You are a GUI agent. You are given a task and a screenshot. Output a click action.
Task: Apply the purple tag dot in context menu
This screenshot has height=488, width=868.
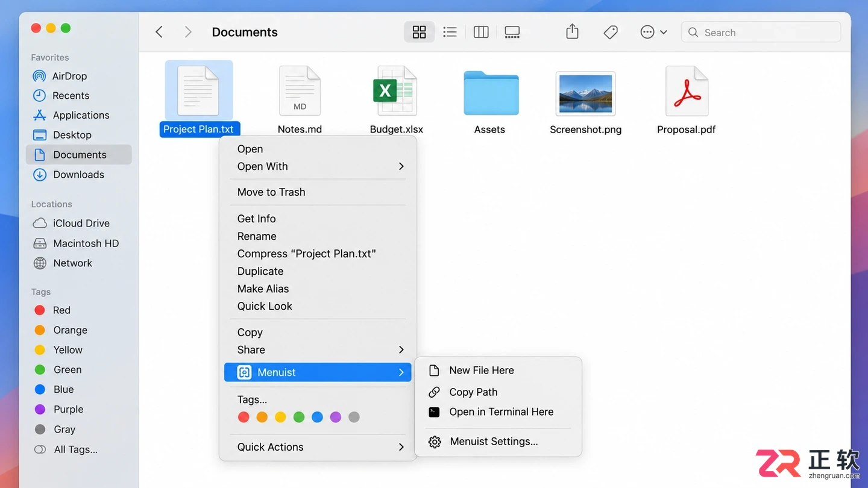point(336,417)
